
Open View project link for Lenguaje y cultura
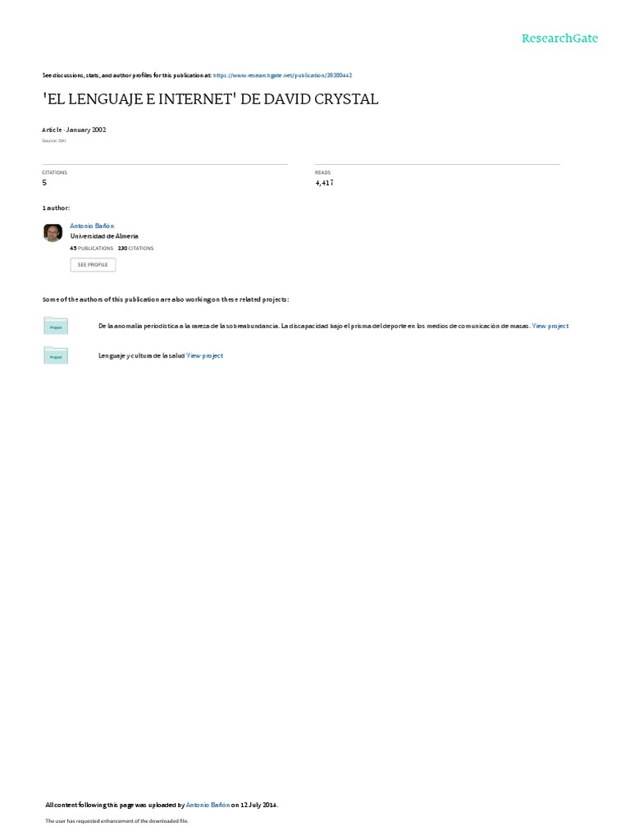click(204, 356)
